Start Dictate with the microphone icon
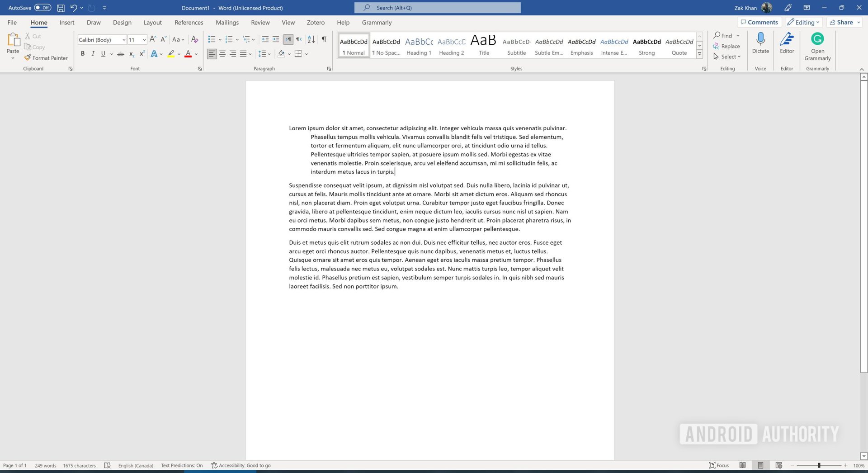This screenshot has width=868, height=473. (760, 43)
